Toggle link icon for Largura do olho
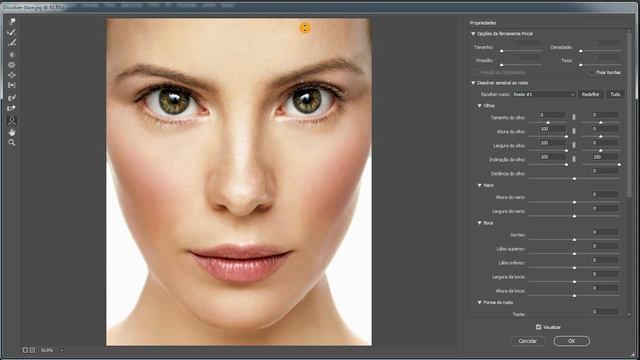The width and height of the screenshot is (640, 360). [573, 145]
